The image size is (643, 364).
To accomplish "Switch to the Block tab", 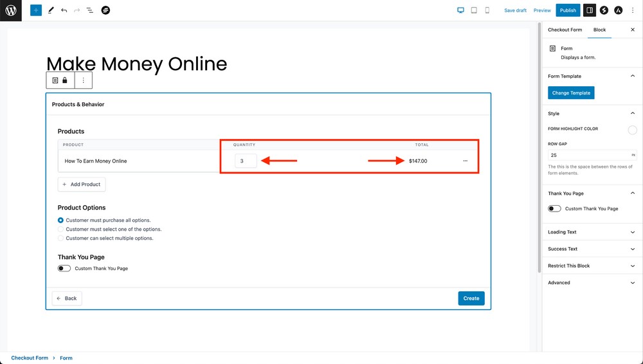I will [599, 30].
